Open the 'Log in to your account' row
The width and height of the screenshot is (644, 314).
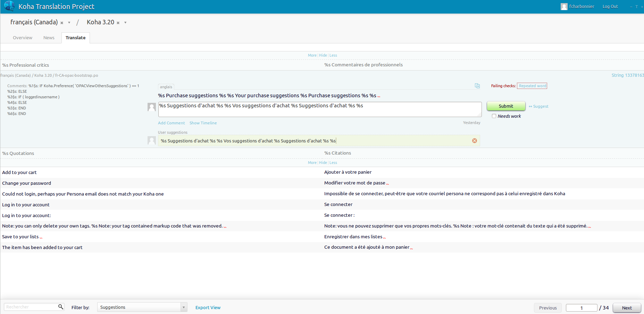(x=322, y=205)
